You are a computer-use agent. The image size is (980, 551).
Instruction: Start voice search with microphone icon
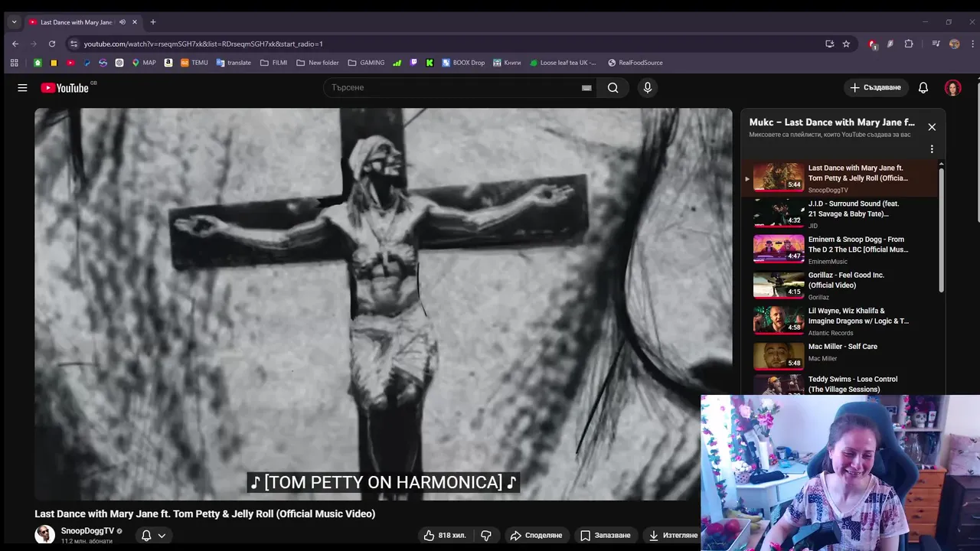pos(648,88)
